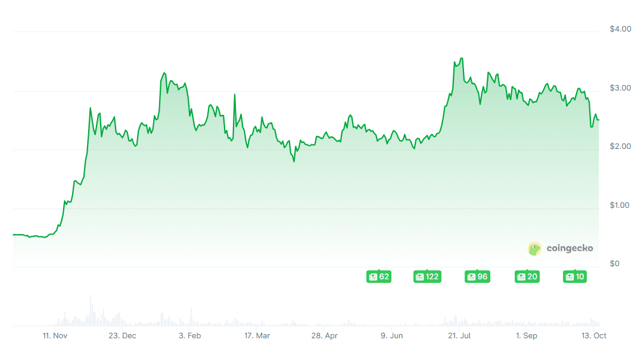The image size is (644, 349).
Task: Select the $2.00 axis label
Action: [620, 147]
